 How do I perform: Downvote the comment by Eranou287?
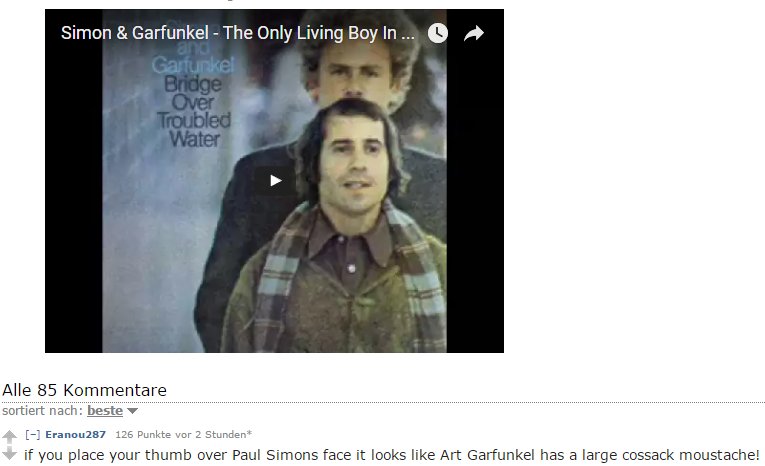pos(9,454)
